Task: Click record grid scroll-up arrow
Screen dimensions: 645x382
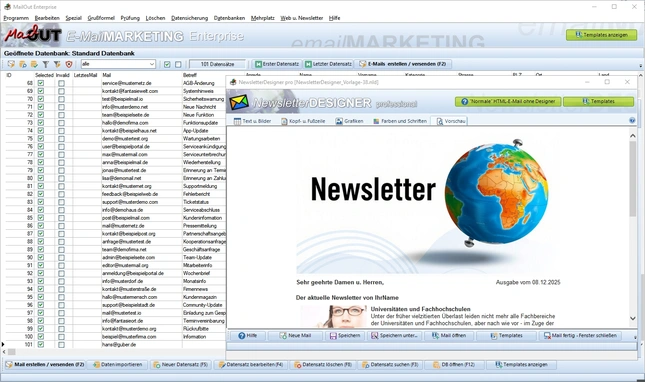Action: [x=641, y=76]
